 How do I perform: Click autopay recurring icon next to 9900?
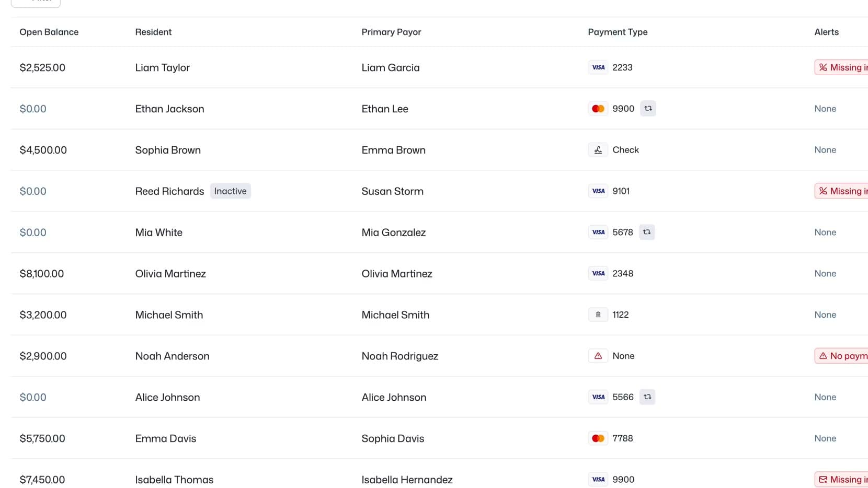click(x=648, y=109)
